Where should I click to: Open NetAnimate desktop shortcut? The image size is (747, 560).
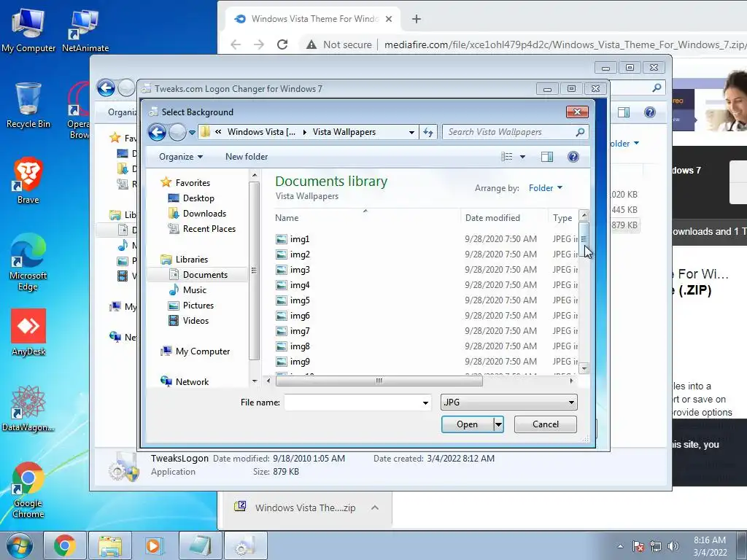[85, 29]
